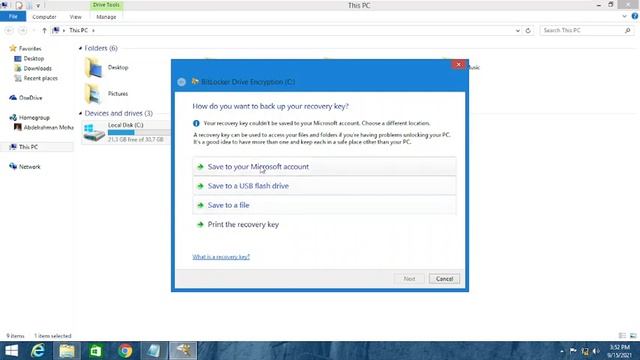Select the Desktop folder icon
The image size is (640, 360).
[x=93, y=68]
